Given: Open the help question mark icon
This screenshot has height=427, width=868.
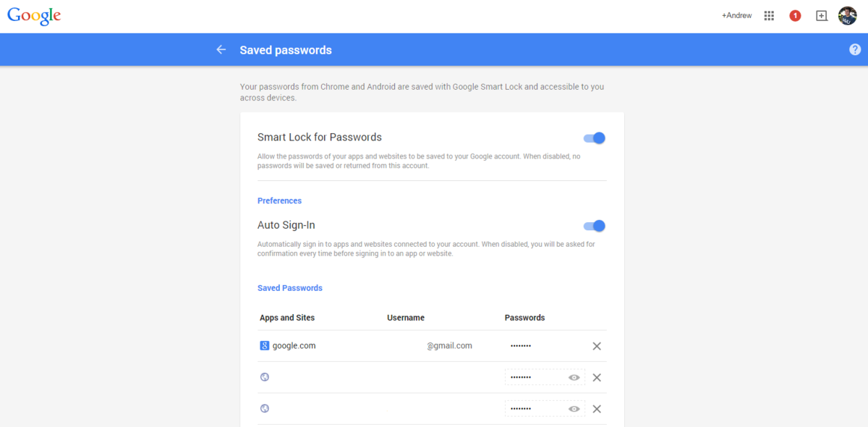Looking at the screenshot, I should (x=855, y=50).
